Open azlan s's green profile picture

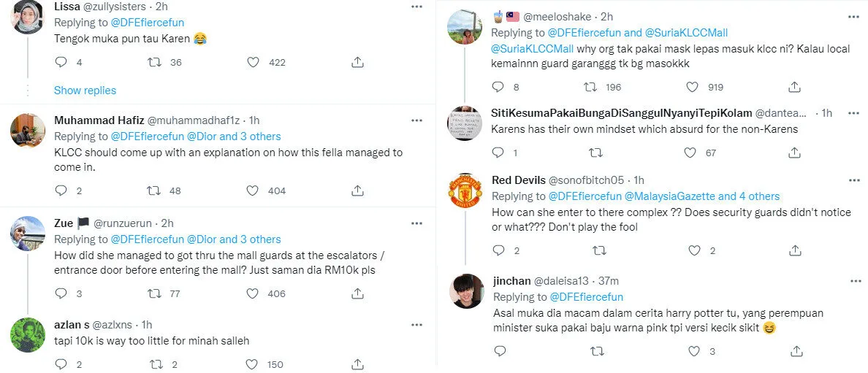pyautogui.click(x=28, y=336)
